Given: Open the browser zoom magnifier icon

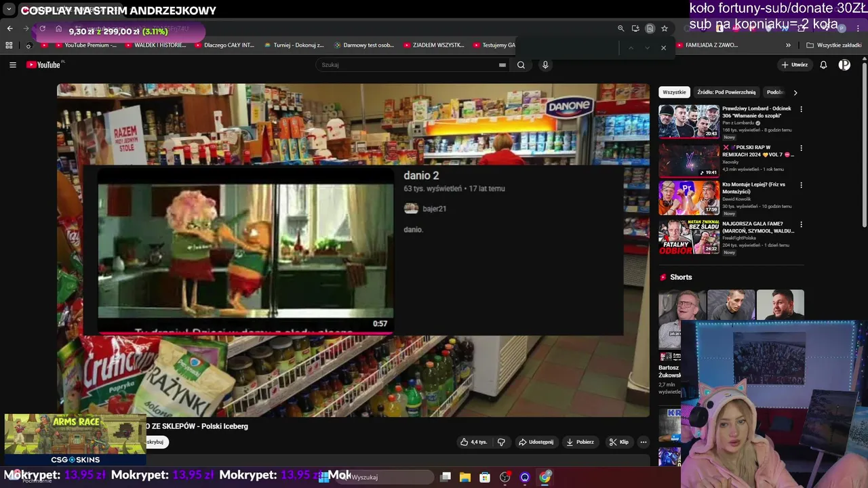Looking at the screenshot, I should point(620,28).
